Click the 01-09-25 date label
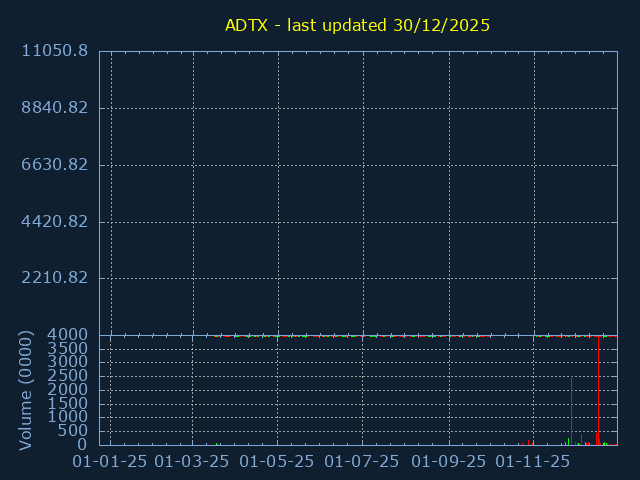 (449, 462)
